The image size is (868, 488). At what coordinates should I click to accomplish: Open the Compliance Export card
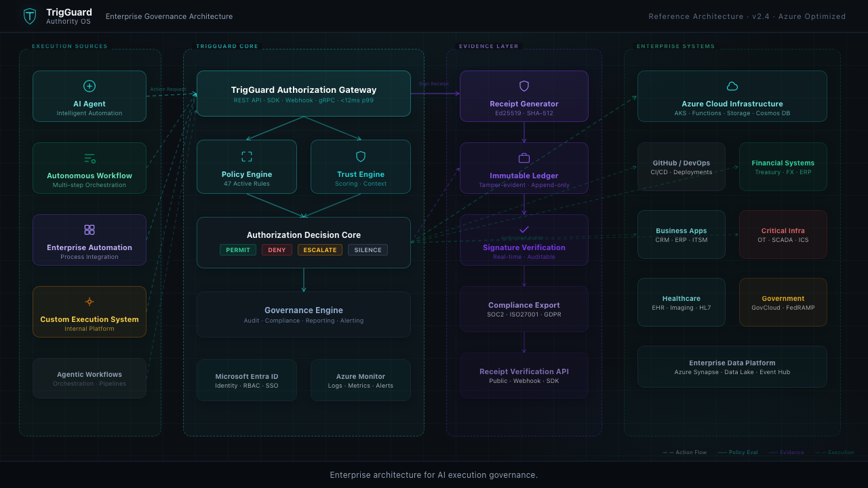point(524,309)
